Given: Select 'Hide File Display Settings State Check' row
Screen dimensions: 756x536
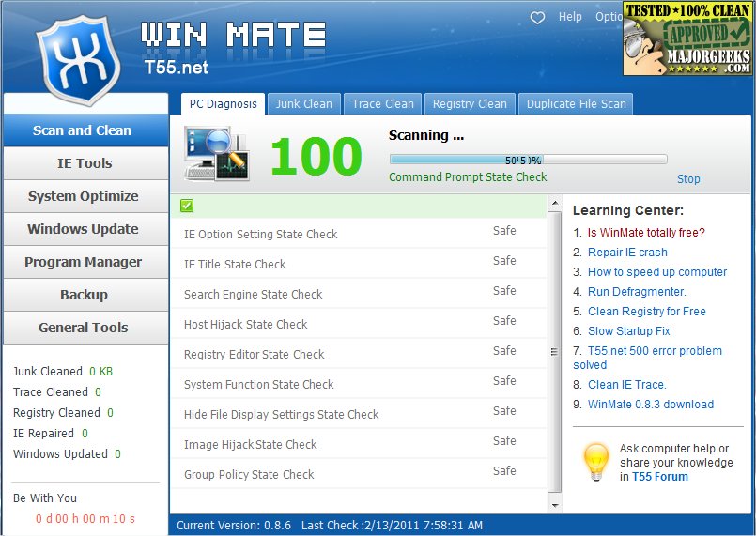Looking at the screenshot, I should (x=359, y=414).
